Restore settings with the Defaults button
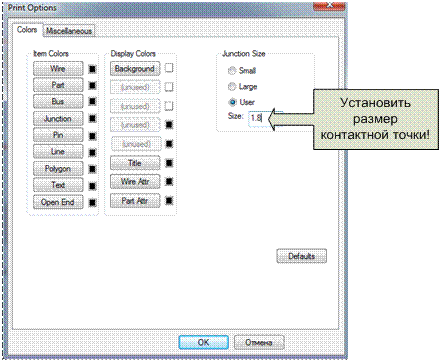The height and width of the screenshot is (364, 441). coord(302,256)
